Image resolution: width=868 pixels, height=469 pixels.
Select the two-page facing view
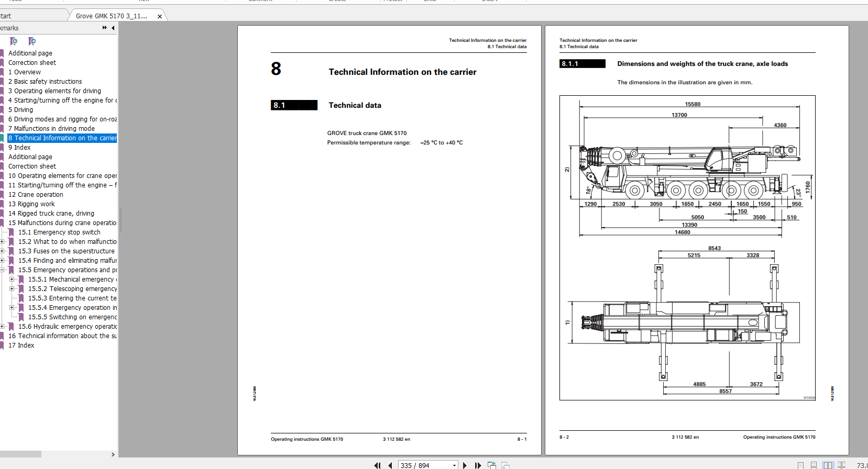[828, 465]
